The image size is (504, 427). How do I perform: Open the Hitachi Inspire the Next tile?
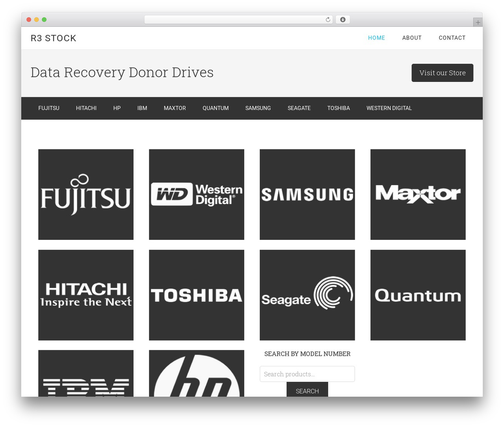(86, 295)
